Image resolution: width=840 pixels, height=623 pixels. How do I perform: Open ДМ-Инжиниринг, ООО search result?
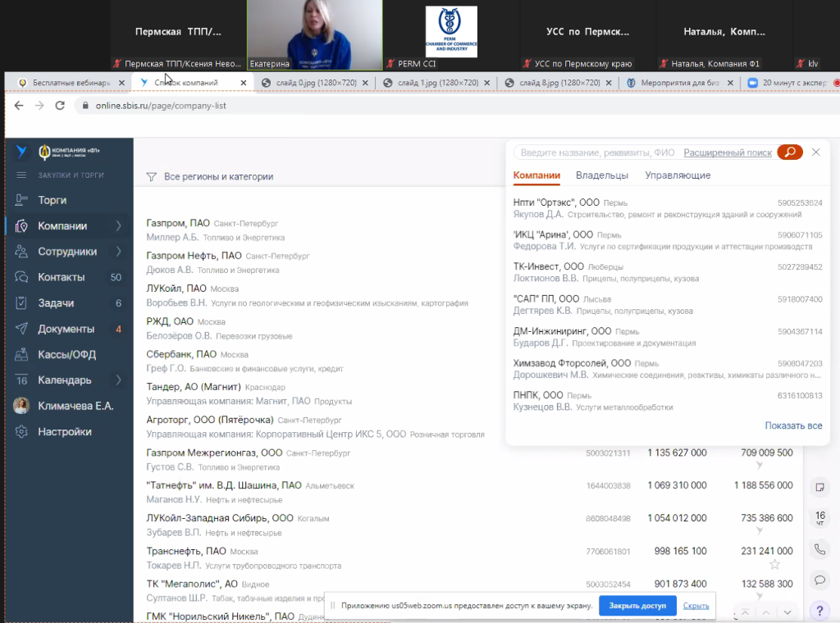pyautogui.click(x=668, y=337)
